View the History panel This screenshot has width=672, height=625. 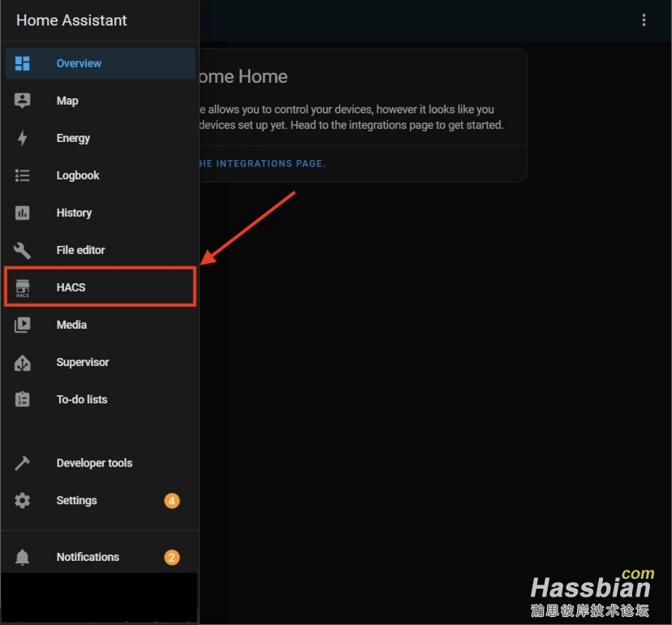click(101, 213)
